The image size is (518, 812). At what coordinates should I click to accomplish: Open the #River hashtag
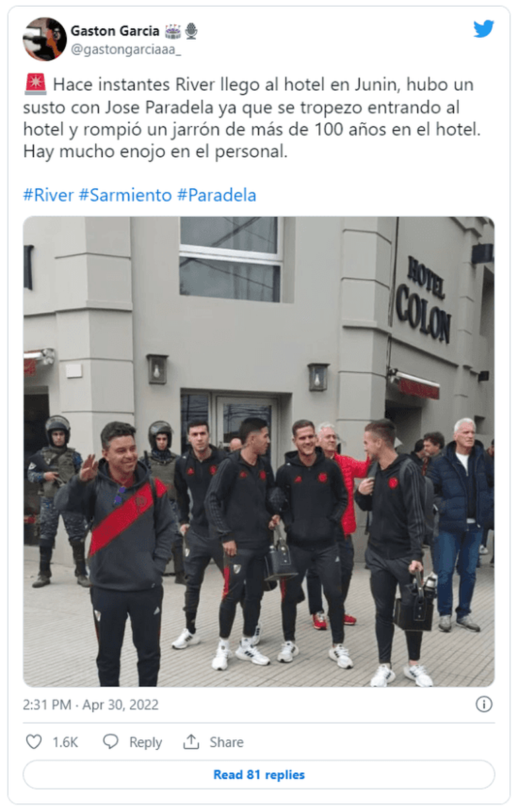tap(48, 195)
